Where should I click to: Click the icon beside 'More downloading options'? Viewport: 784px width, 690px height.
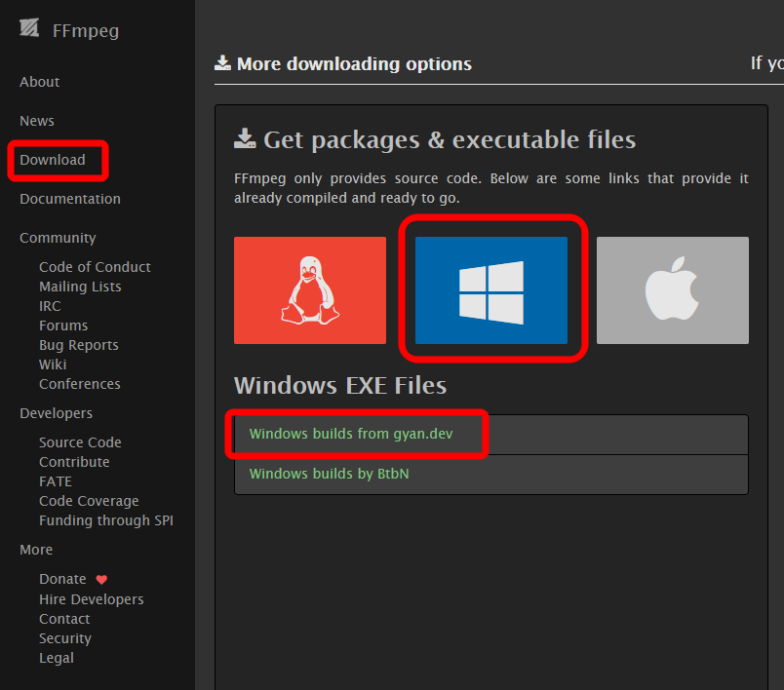click(222, 63)
